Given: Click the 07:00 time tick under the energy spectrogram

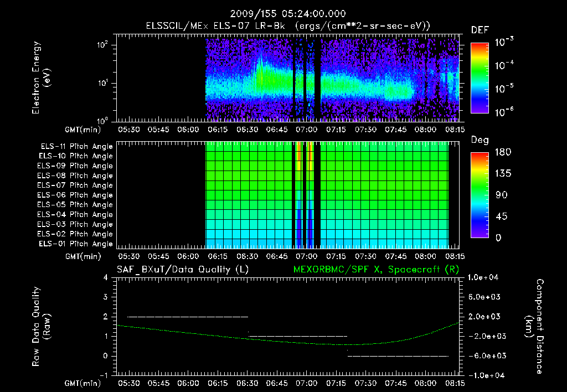Looking at the screenshot, I should click(307, 130).
